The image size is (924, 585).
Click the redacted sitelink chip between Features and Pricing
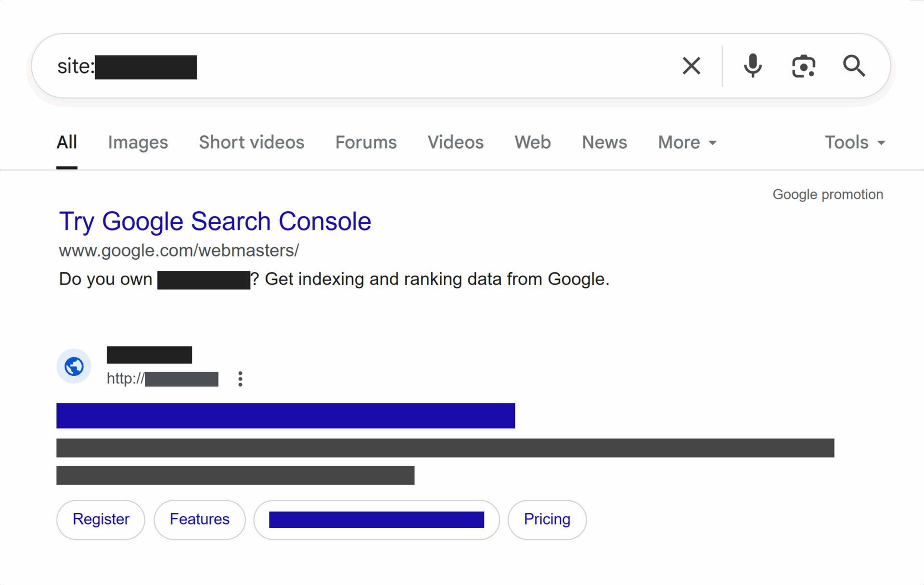377,520
